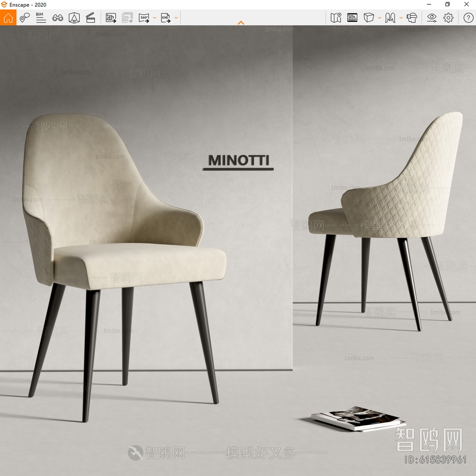476x476 pixels.
Task: Minimize the Enscape window
Action: point(429,4)
